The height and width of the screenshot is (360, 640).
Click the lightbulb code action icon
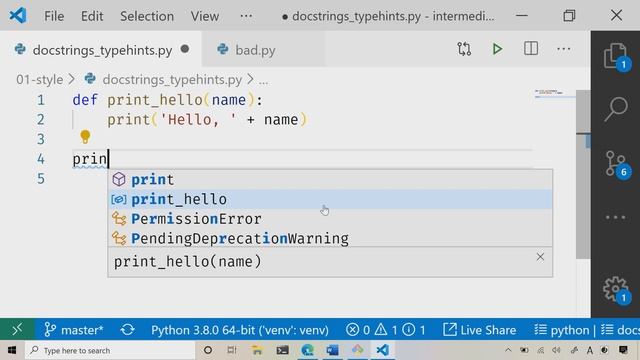[85, 137]
